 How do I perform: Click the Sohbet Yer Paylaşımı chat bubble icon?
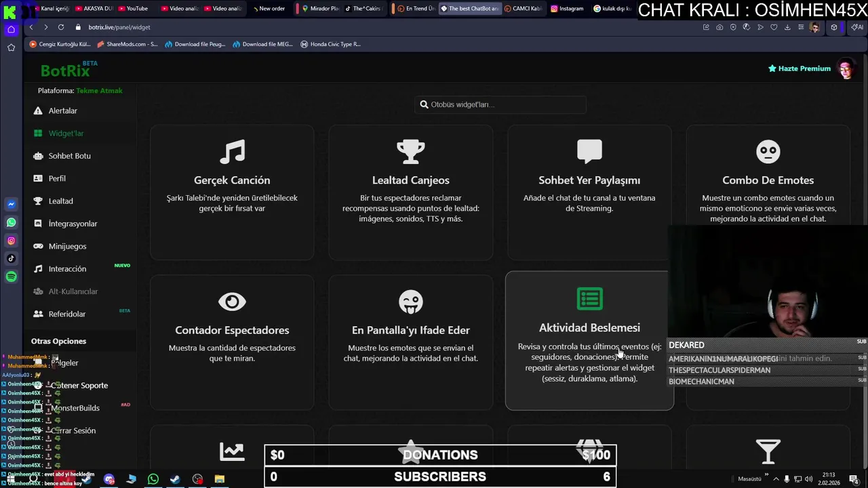(589, 152)
